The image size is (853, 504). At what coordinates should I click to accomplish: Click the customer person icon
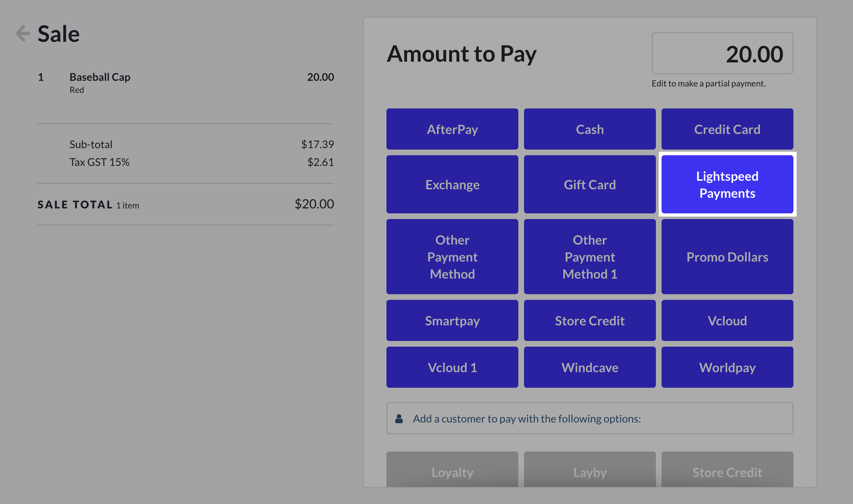pyautogui.click(x=399, y=418)
